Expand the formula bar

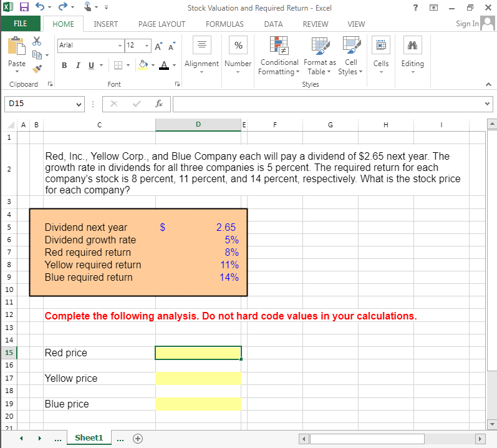[487, 104]
